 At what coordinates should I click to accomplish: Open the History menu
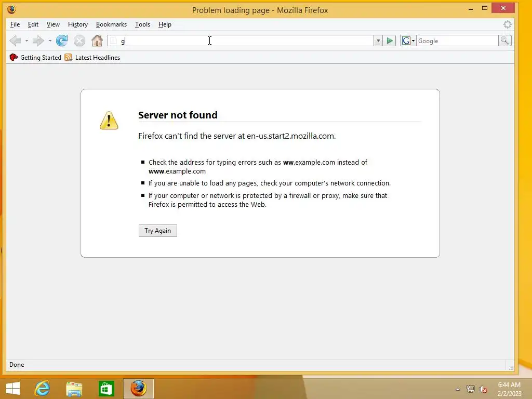(x=78, y=24)
